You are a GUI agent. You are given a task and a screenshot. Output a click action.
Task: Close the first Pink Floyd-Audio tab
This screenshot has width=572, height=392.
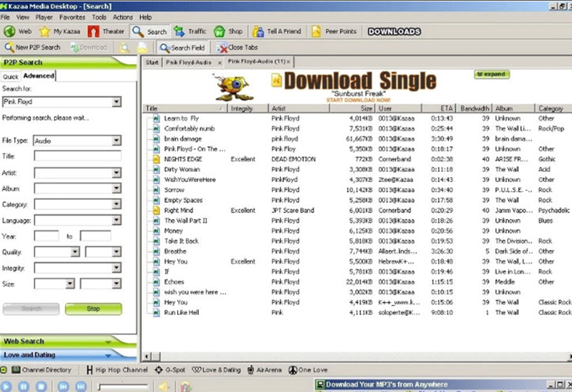pyautogui.click(x=219, y=63)
